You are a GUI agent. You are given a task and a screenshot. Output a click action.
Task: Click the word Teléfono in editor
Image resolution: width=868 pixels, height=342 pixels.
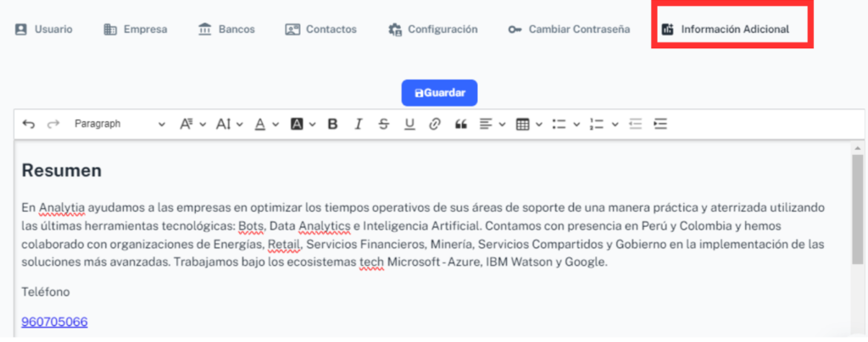[x=46, y=292]
